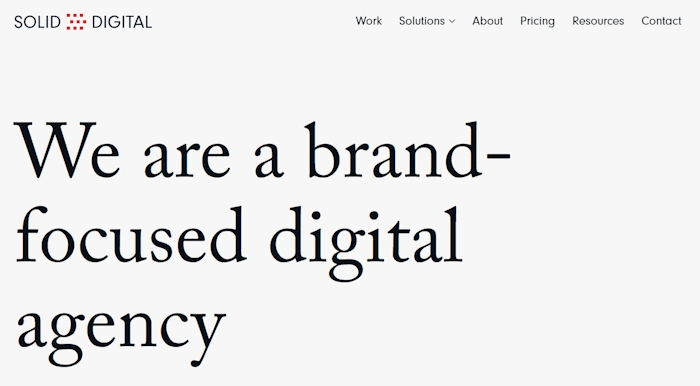Click the letter 'y' ending 'agency'

coord(209,339)
